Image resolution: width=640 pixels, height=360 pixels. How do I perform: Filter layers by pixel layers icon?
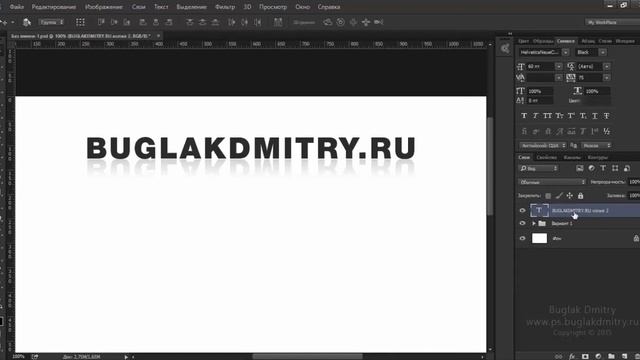pyautogui.click(x=580, y=168)
